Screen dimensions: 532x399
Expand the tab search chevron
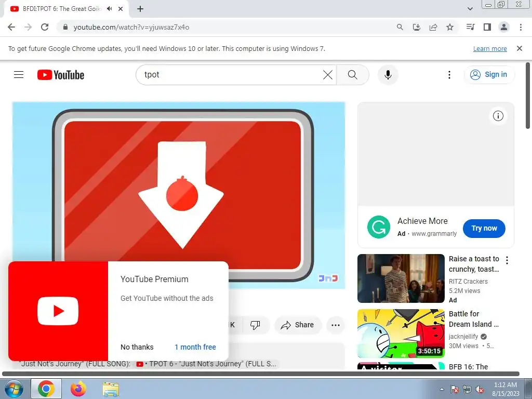pos(470,9)
